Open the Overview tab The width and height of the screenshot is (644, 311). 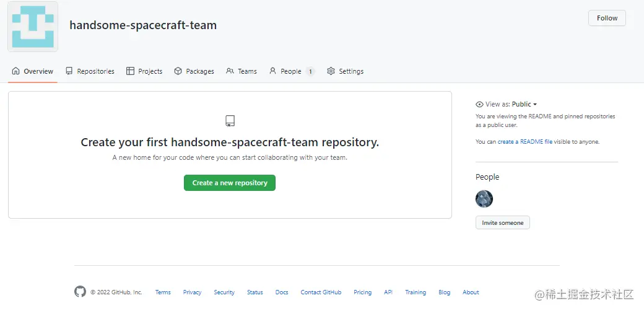tap(32, 71)
